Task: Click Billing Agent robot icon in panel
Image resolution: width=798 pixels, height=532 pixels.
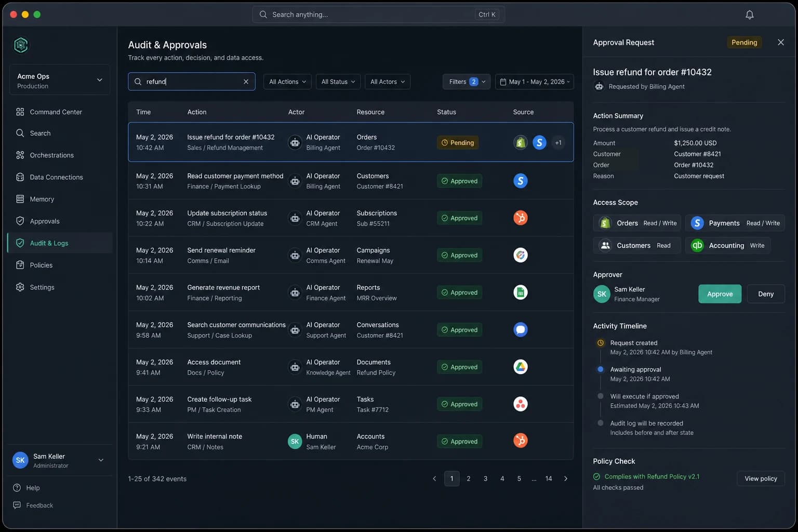Action: 599,86
